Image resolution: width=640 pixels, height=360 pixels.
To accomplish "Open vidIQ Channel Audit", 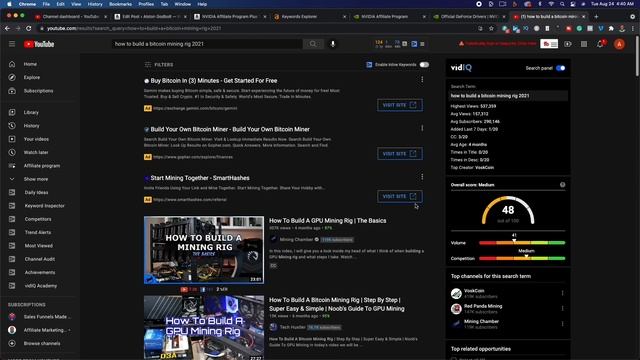I will 40,259.
